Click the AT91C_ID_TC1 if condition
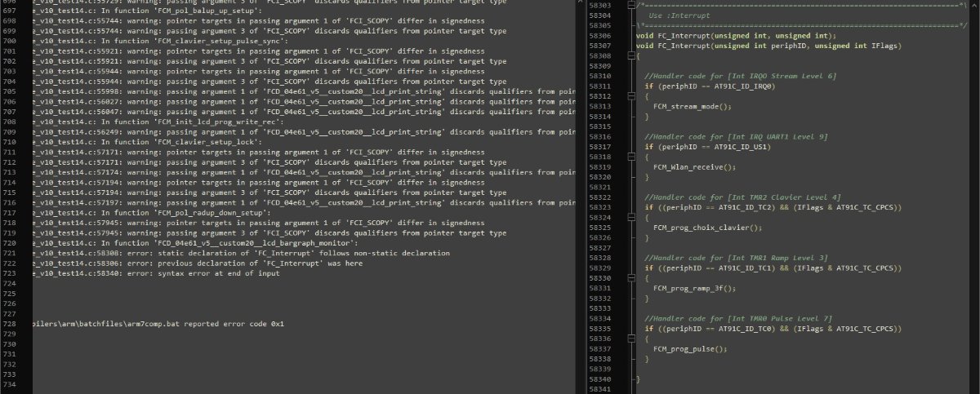980x394 pixels. pos(773,267)
